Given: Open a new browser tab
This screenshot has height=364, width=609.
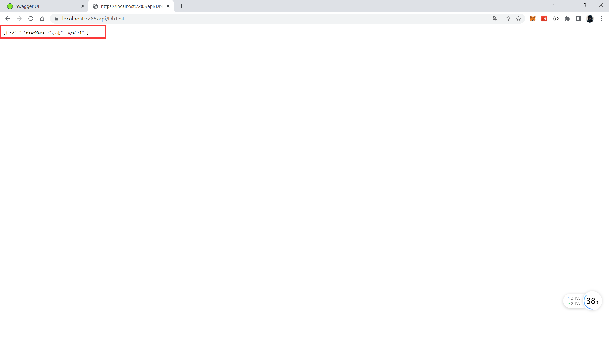Looking at the screenshot, I should point(182,6).
